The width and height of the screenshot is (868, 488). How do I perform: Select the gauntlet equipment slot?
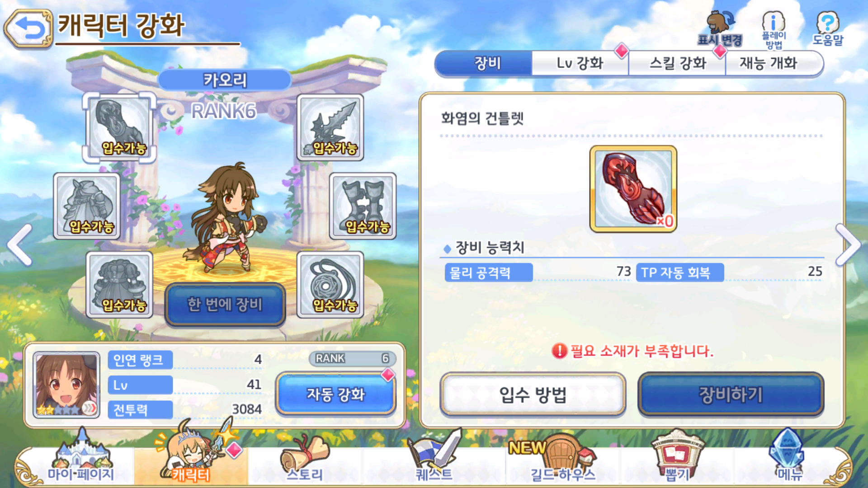pyautogui.click(x=119, y=128)
